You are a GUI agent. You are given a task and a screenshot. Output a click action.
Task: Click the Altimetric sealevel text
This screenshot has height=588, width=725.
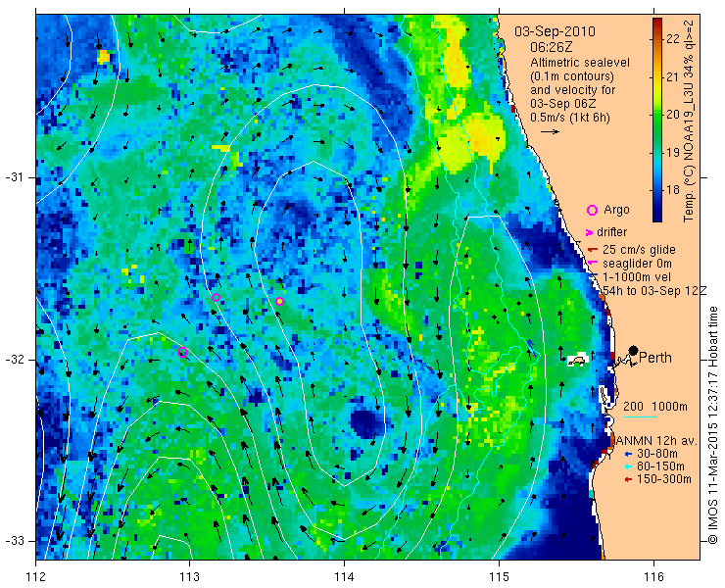[580, 62]
